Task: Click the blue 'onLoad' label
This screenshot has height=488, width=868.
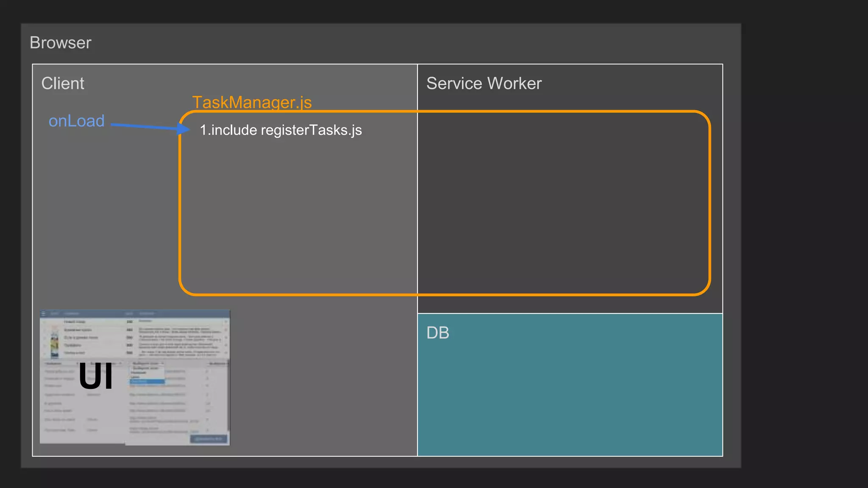Action: click(77, 121)
